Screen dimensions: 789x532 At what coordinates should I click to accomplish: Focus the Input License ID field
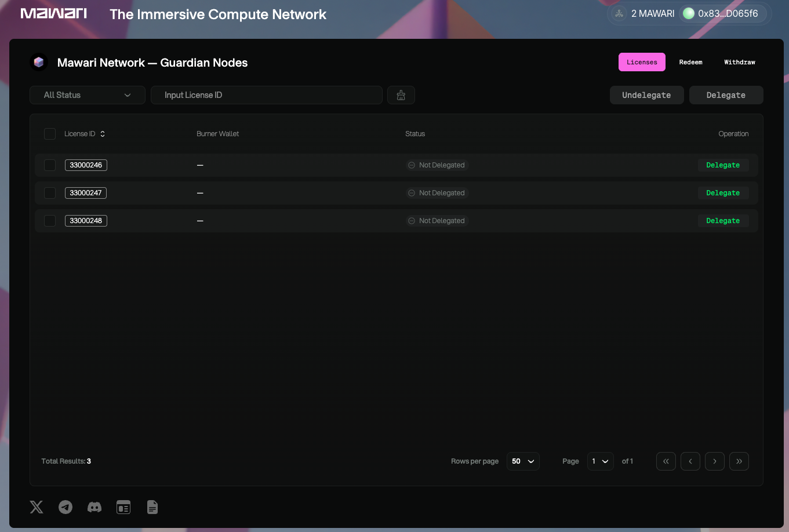coord(266,95)
